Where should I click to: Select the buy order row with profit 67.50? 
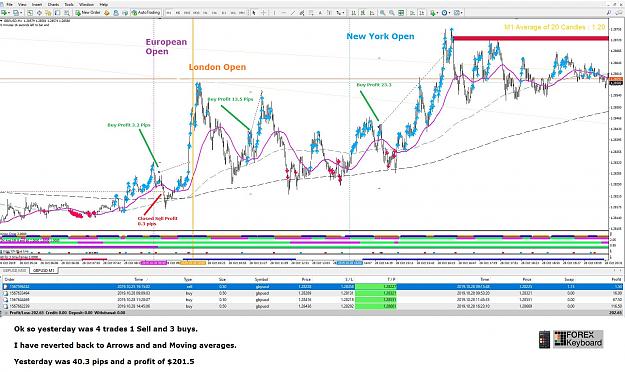(312, 299)
